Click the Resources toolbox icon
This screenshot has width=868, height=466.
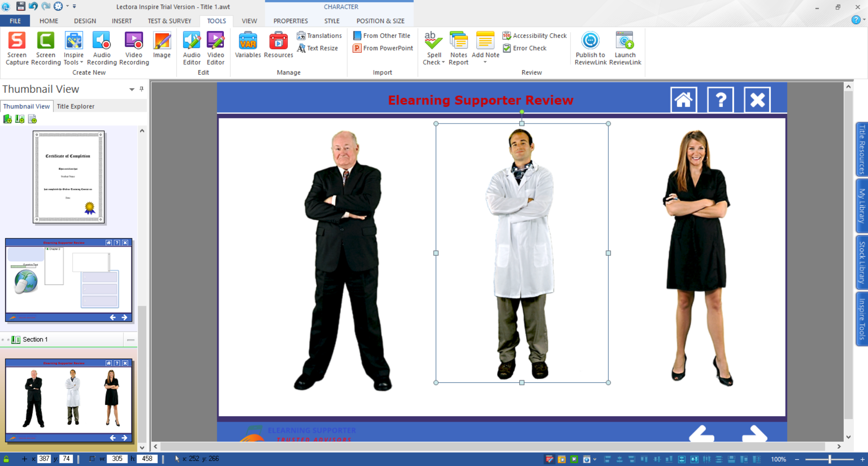278,41
